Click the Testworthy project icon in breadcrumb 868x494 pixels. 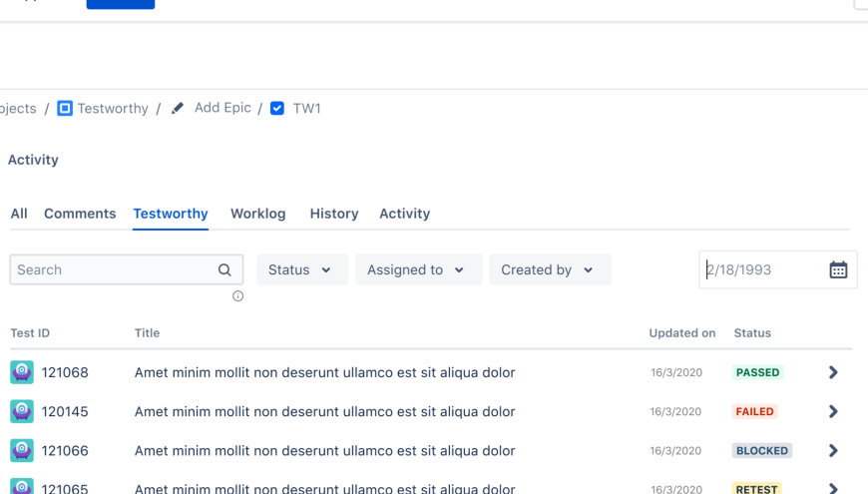click(65, 108)
